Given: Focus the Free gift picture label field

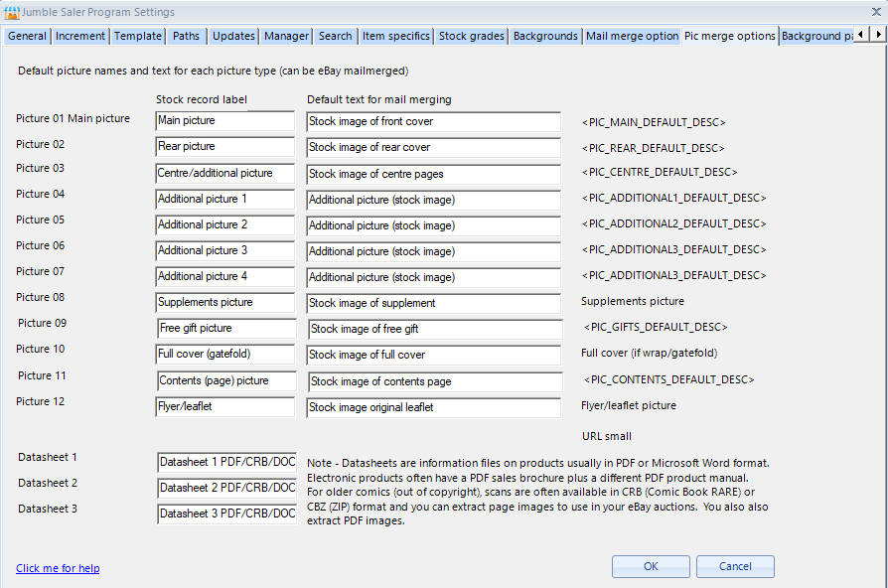Looking at the screenshot, I should pyautogui.click(x=226, y=329).
